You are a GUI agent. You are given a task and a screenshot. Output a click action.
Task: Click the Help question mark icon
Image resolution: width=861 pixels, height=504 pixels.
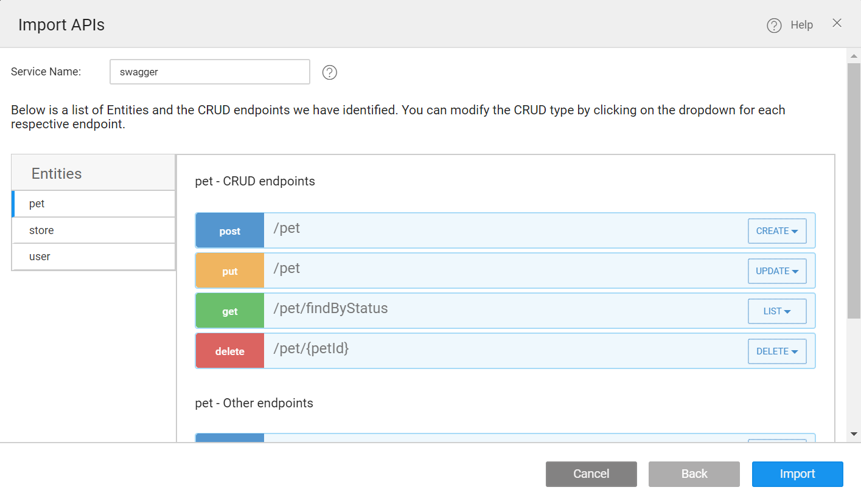(x=774, y=26)
